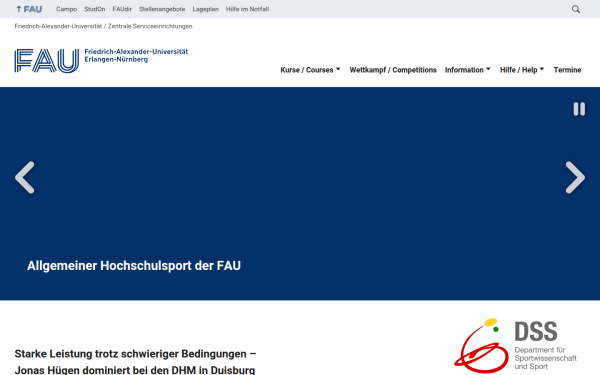Open the Lageplan link

(x=205, y=9)
